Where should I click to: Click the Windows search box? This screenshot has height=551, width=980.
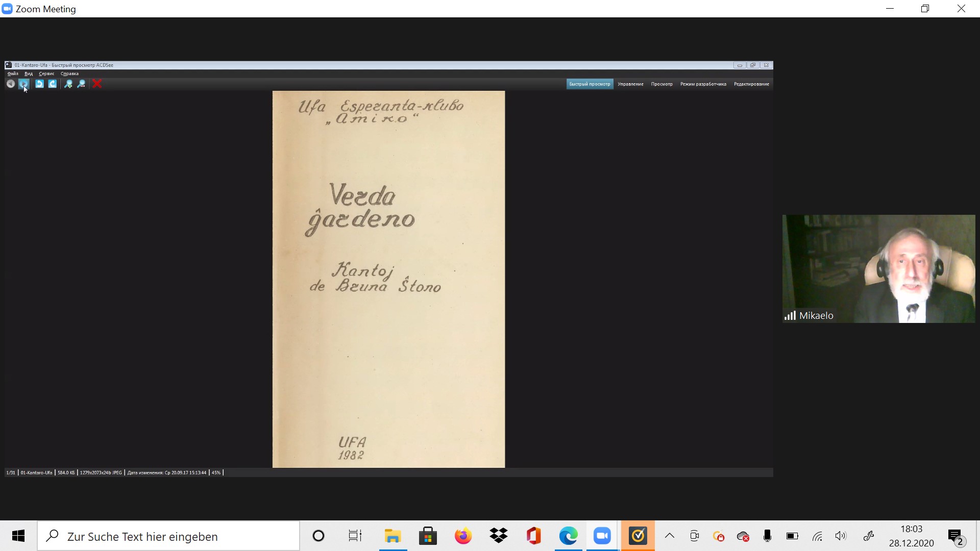click(x=168, y=536)
